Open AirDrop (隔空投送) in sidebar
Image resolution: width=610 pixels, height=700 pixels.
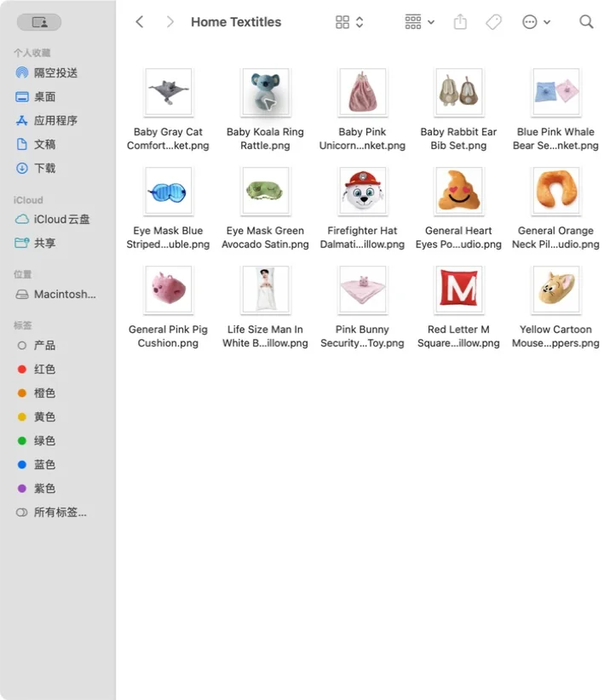pos(47,72)
